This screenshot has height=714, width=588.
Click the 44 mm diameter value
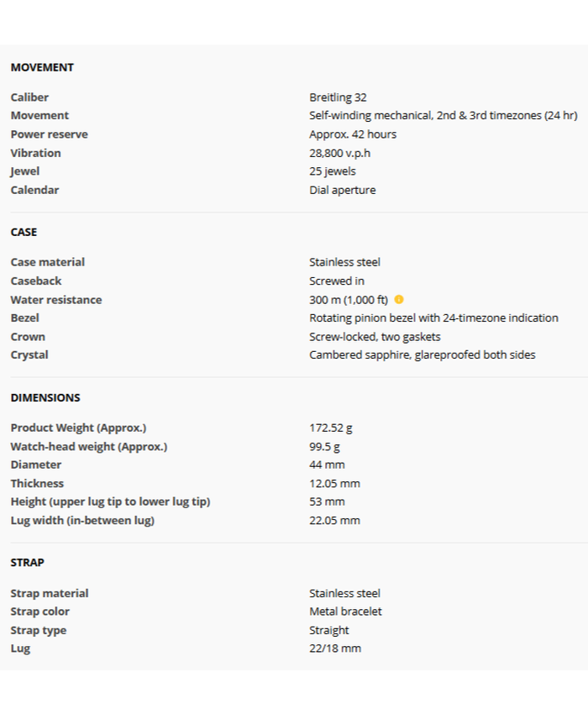pyautogui.click(x=327, y=465)
